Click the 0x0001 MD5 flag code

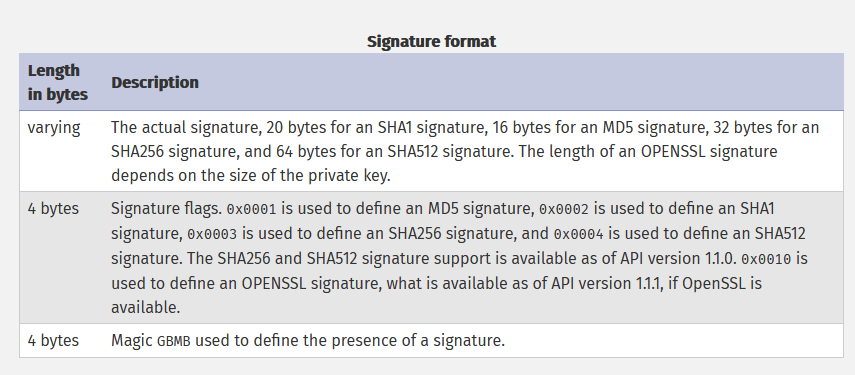[251, 209]
